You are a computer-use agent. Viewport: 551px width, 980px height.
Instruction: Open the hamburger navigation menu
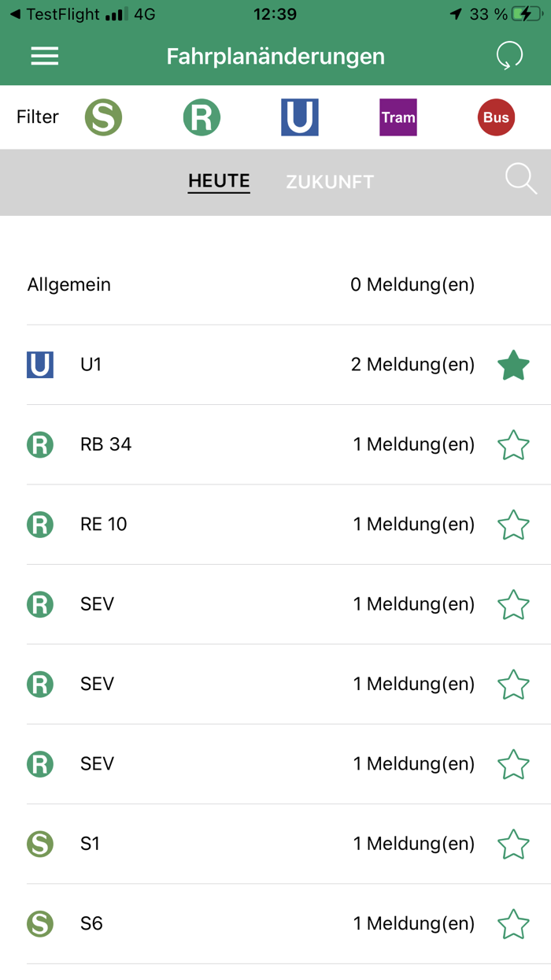coord(44,56)
